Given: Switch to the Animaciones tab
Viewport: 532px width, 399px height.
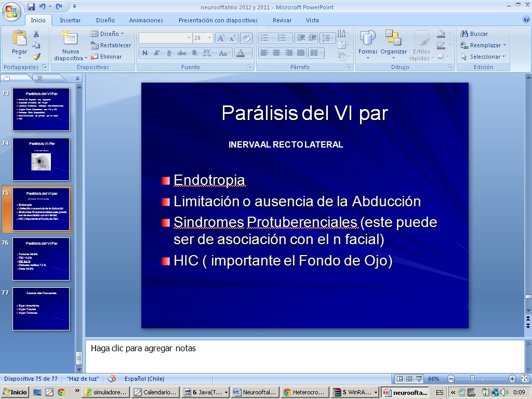Looking at the screenshot, I should (x=146, y=20).
